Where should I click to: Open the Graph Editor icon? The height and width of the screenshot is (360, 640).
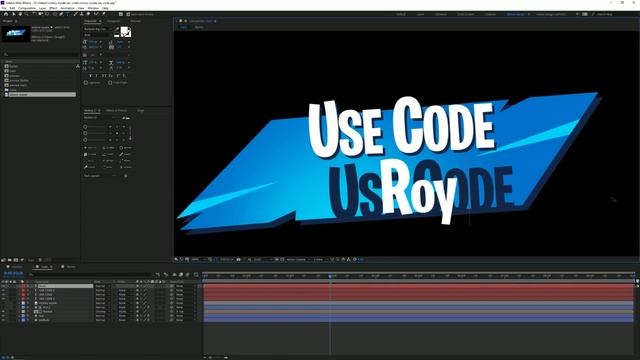pos(196,274)
